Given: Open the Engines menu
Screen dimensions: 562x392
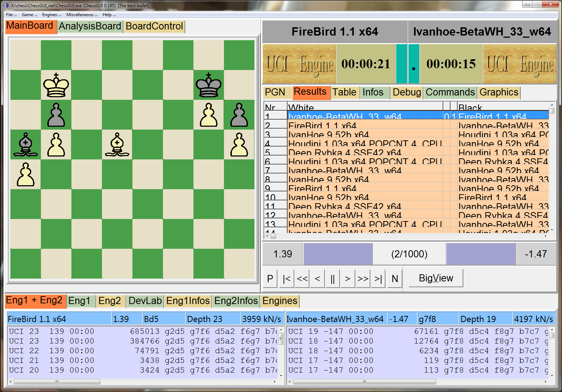Looking at the screenshot, I should click(52, 15).
